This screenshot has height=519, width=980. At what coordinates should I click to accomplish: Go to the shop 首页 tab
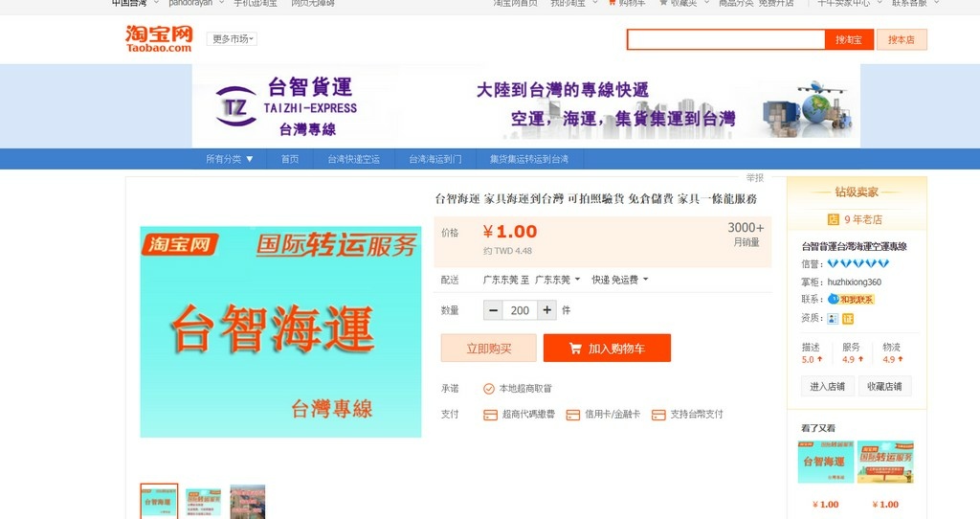[x=289, y=159]
